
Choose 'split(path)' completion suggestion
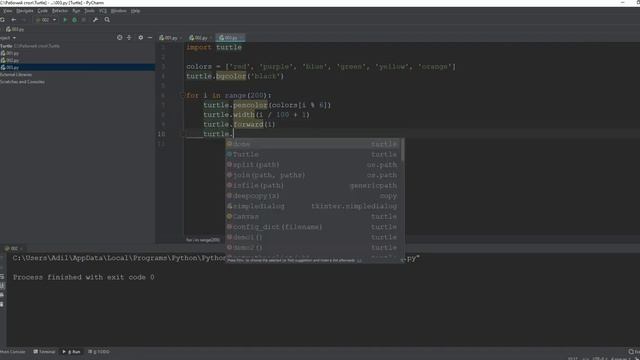click(x=313, y=165)
